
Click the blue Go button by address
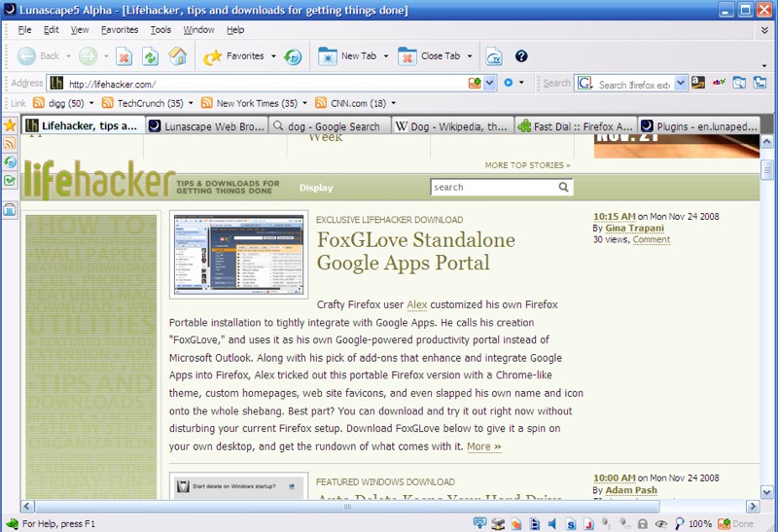[x=508, y=83]
